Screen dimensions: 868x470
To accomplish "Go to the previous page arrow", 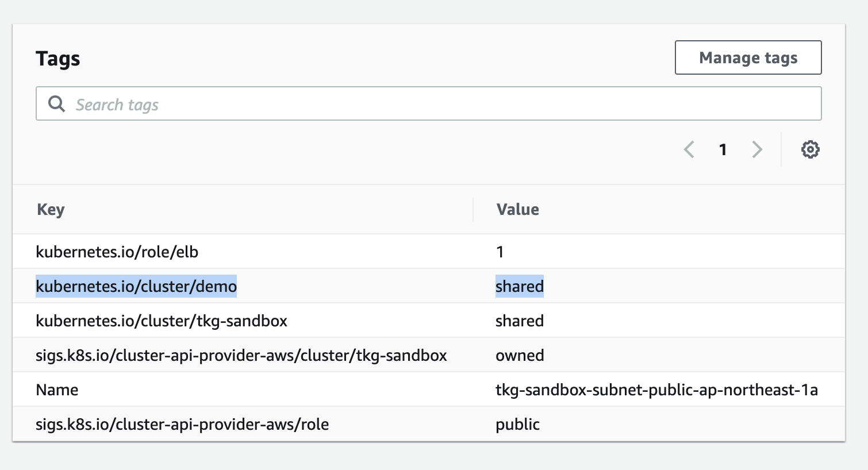I will pos(689,150).
